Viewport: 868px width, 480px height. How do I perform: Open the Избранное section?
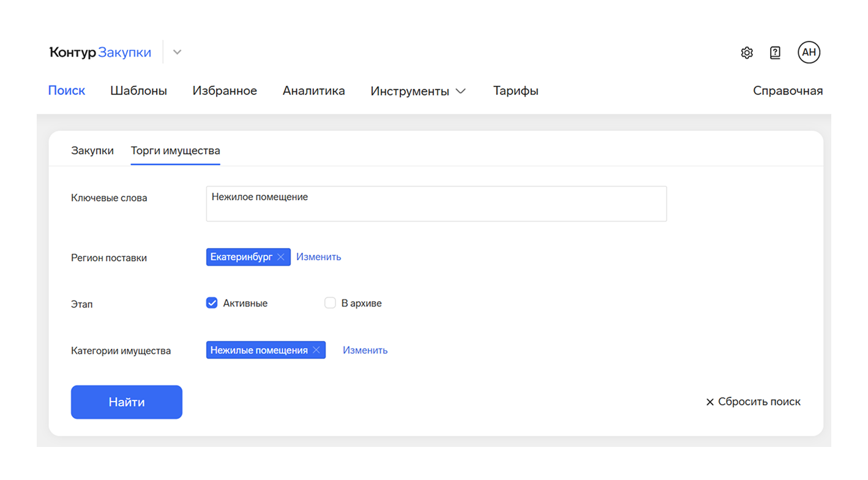[x=225, y=91]
